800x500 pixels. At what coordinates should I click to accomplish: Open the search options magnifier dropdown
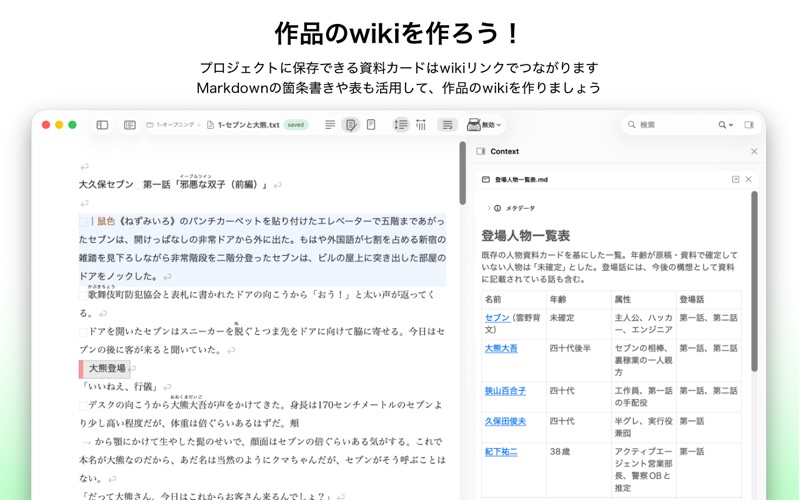click(x=726, y=125)
